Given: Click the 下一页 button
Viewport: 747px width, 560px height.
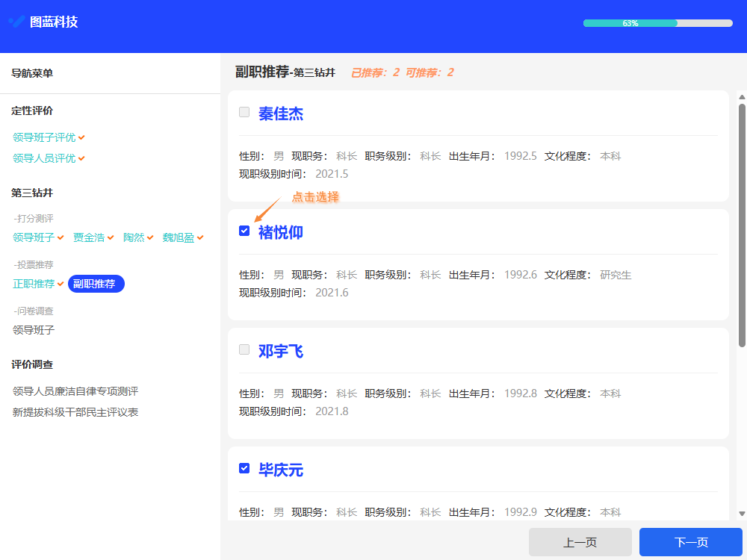Looking at the screenshot, I should (x=691, y=542).
